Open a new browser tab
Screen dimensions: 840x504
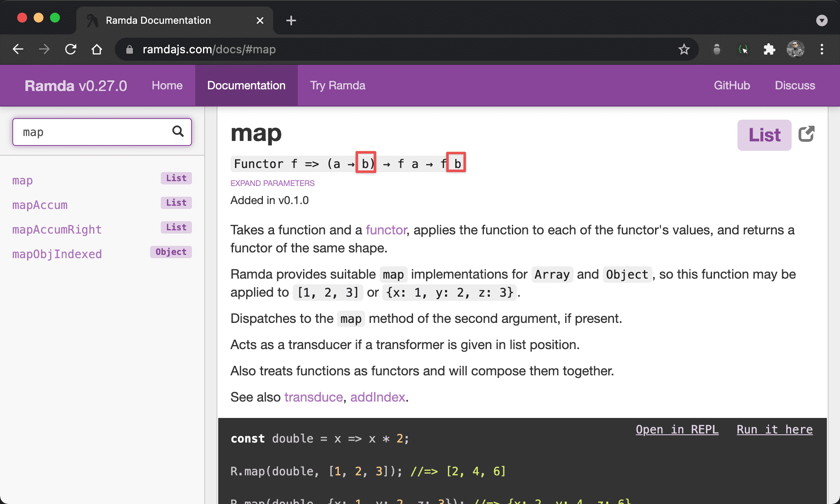point(291,20)
